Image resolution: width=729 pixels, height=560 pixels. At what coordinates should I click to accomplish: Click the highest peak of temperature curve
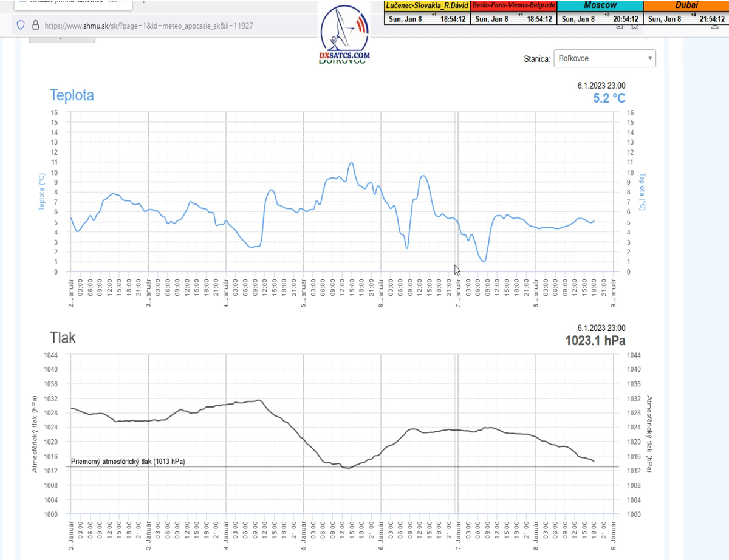(351, 163)
